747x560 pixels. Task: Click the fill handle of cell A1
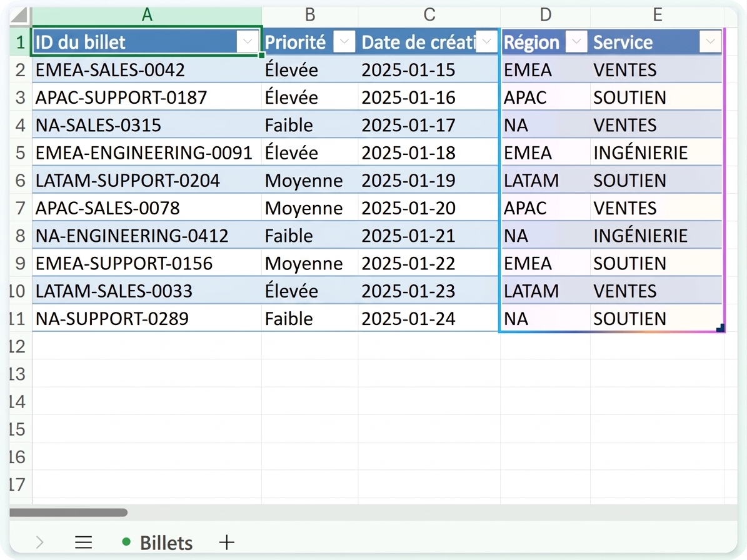tap(261, 56)
